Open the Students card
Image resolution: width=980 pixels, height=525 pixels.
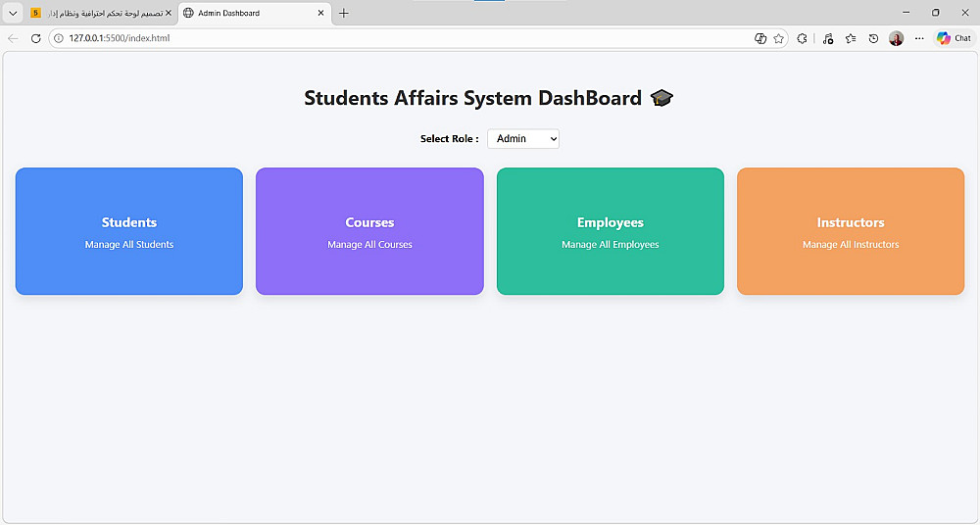click(x=129, y=231)
